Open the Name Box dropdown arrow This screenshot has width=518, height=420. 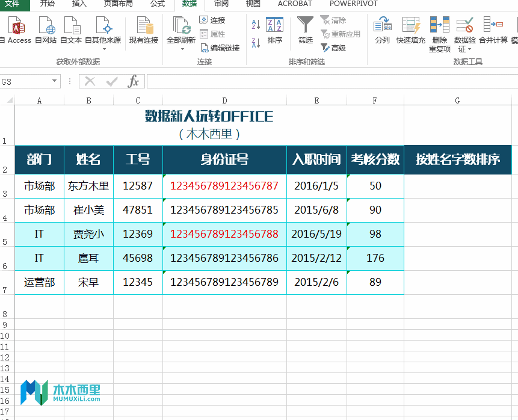tap(55, 81)
